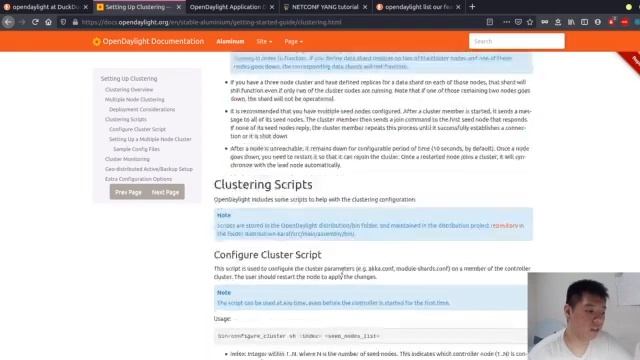640x360 pixels.
Task: Open the page actions three-dots menu
Action: click(x=506, y=22)
